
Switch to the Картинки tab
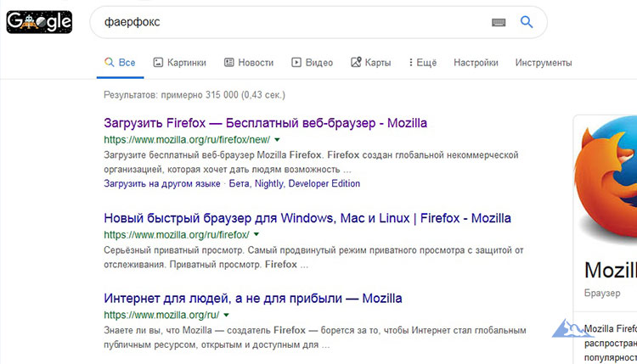(x=179, y=63)
